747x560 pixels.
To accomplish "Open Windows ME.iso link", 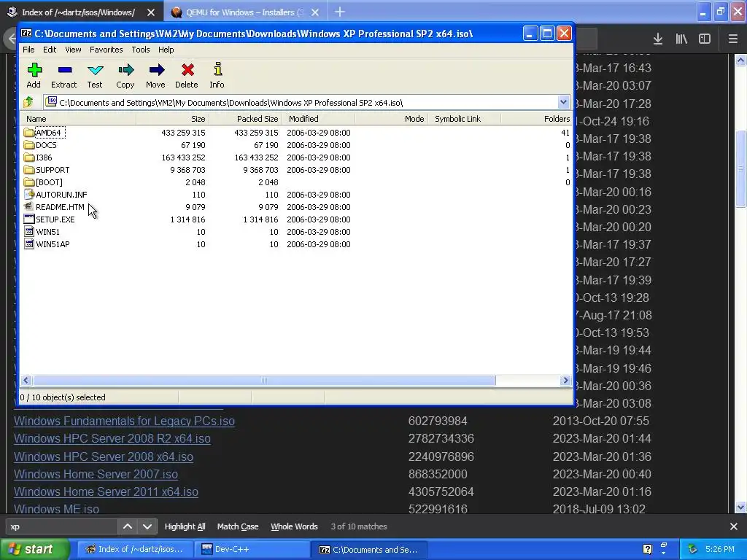I will [x=56, y=509].
